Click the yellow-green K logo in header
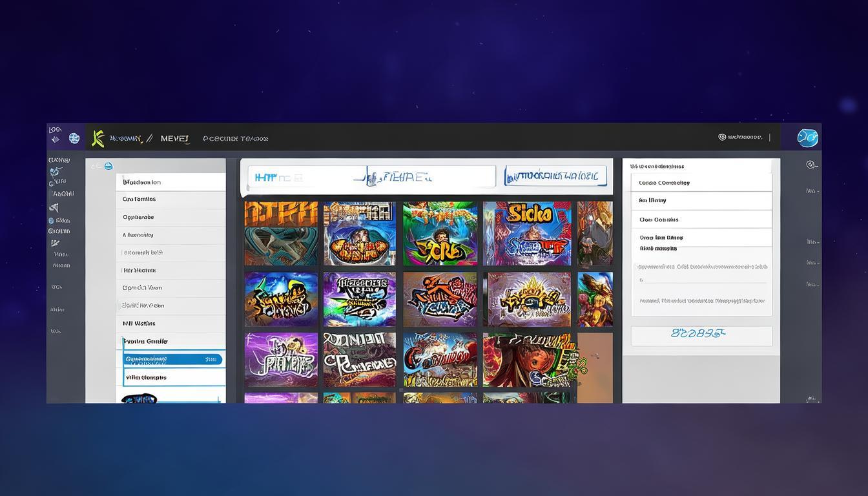 (98, 138)
